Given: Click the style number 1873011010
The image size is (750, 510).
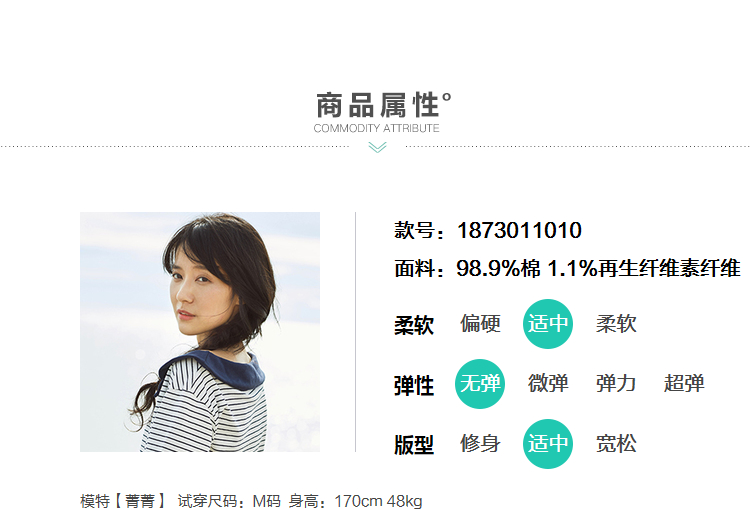Looking at the screenshot, I should (x=519, y=230).
